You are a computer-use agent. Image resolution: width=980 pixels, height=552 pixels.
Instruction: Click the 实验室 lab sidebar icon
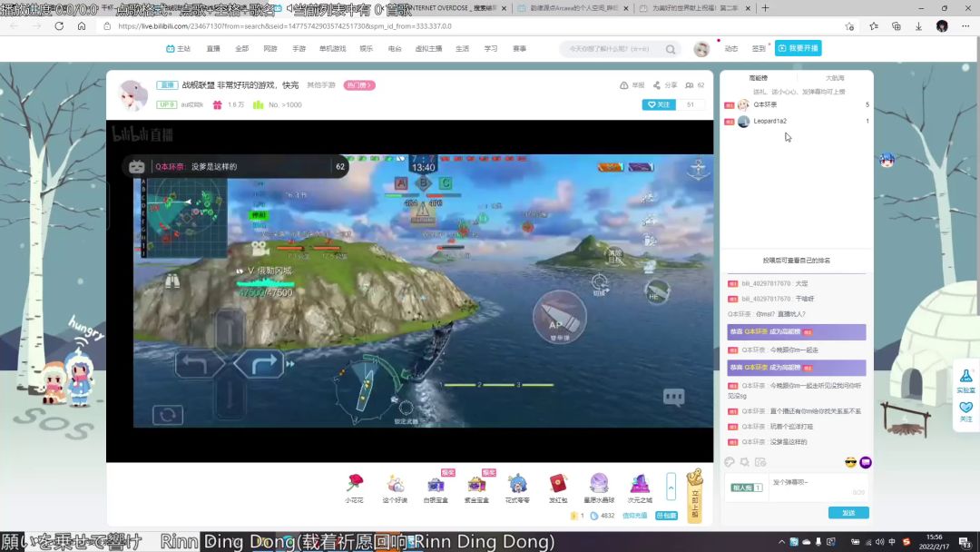[965, 380]
